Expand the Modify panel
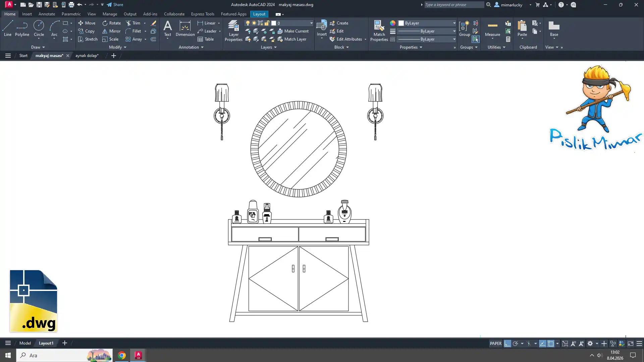Image resolution: width=644 pixels, height=362 pixels. click(117, 47)
